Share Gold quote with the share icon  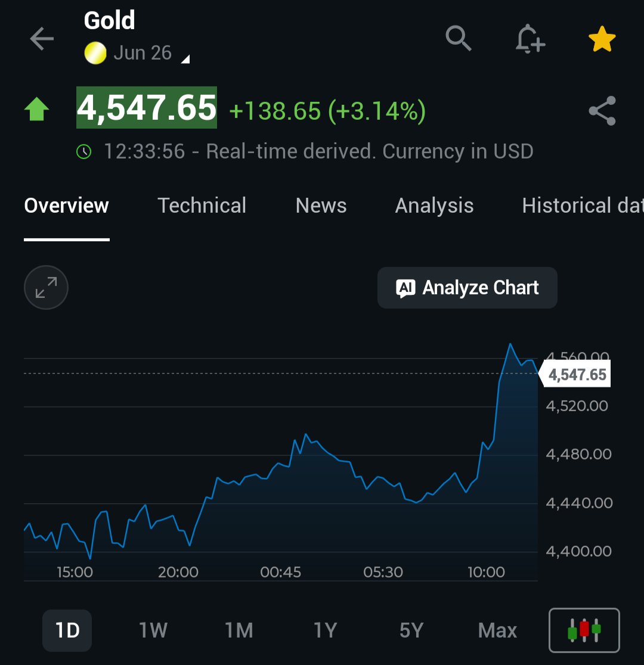(602, 111)
